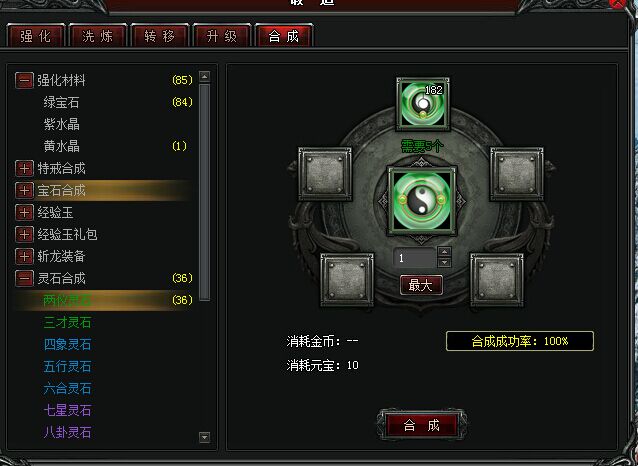Switch to the 强化 tab

[36, 36]
